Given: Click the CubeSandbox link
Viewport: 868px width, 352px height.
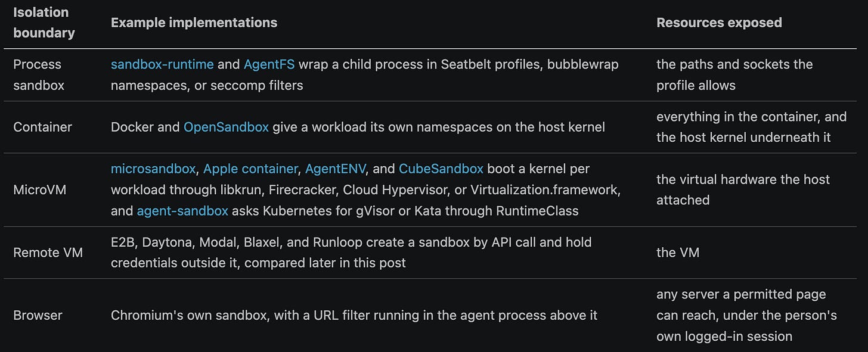Looking at the screenshot, I should 441,169.
